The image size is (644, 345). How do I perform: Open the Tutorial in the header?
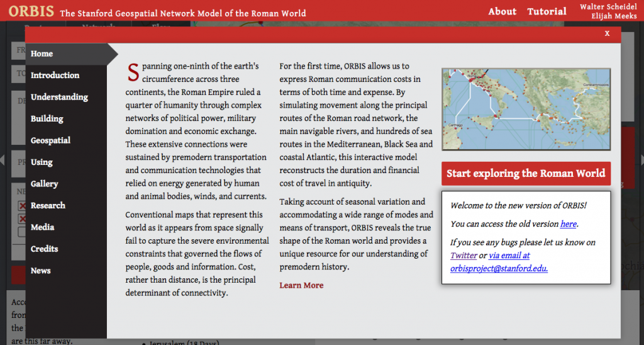547,11
